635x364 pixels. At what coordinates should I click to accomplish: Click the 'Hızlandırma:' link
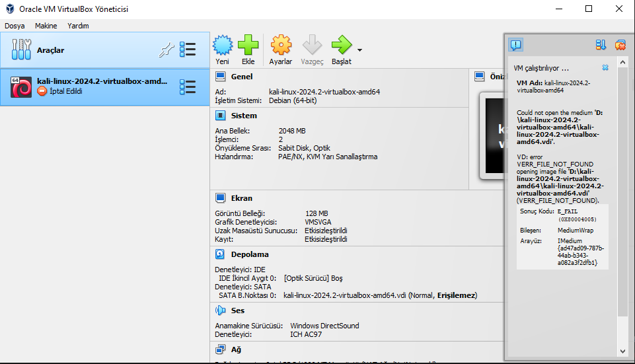click(x=234, y=157)
